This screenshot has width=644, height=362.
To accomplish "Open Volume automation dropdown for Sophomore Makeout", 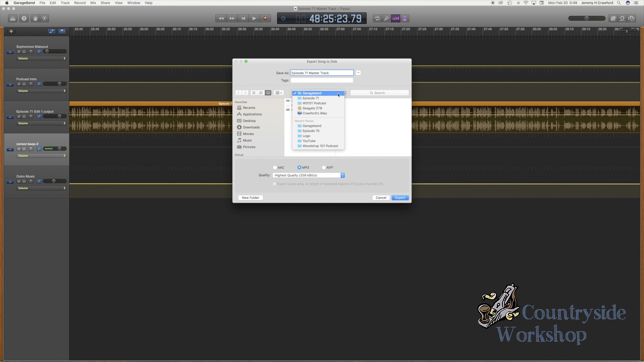I will [x=42, y=58].
